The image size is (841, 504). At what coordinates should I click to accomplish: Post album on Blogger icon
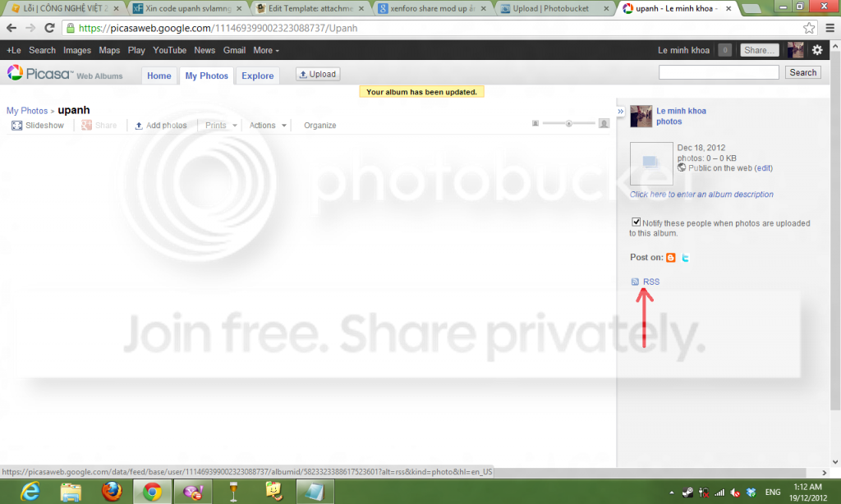pos(670,258)
